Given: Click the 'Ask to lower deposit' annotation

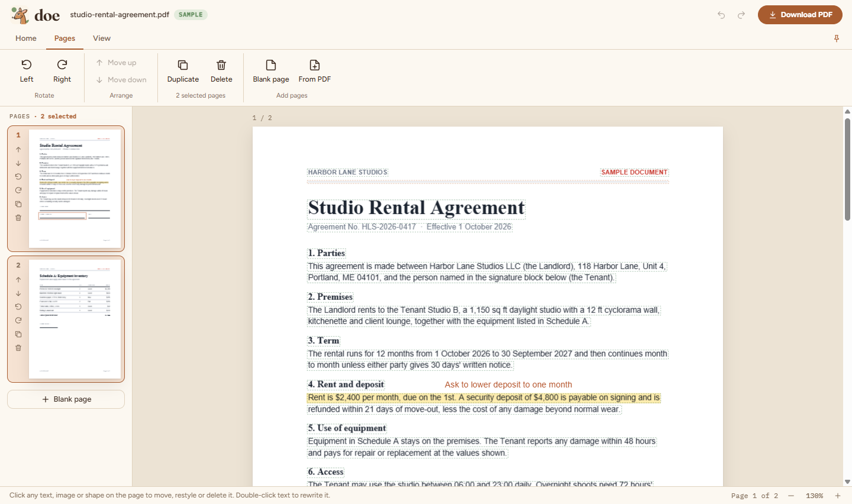Looking at the screenshot, I should (508, 385).
